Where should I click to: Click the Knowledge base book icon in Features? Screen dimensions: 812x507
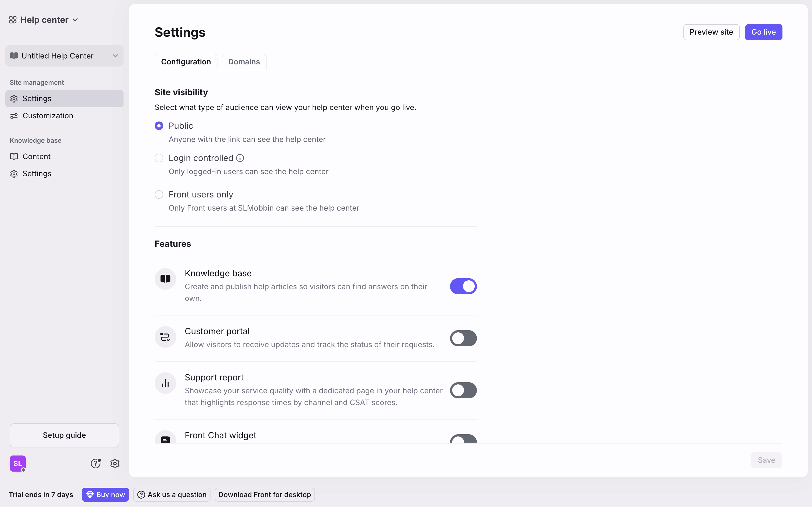pyautogui.click(x=165, y=279)
